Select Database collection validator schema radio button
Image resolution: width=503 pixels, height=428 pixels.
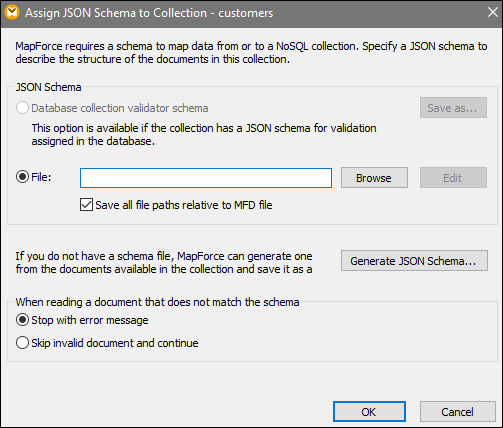pos(22,108)
